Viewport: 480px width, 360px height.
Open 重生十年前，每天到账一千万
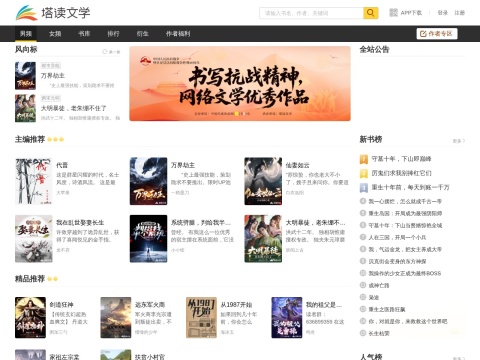point(410,188)
